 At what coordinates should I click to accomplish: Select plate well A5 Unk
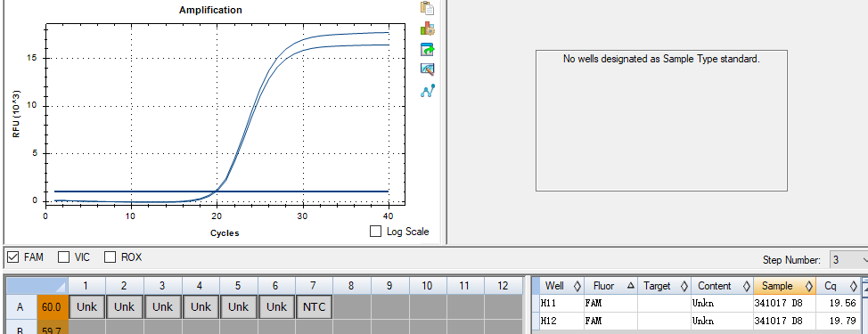[238, 307]
